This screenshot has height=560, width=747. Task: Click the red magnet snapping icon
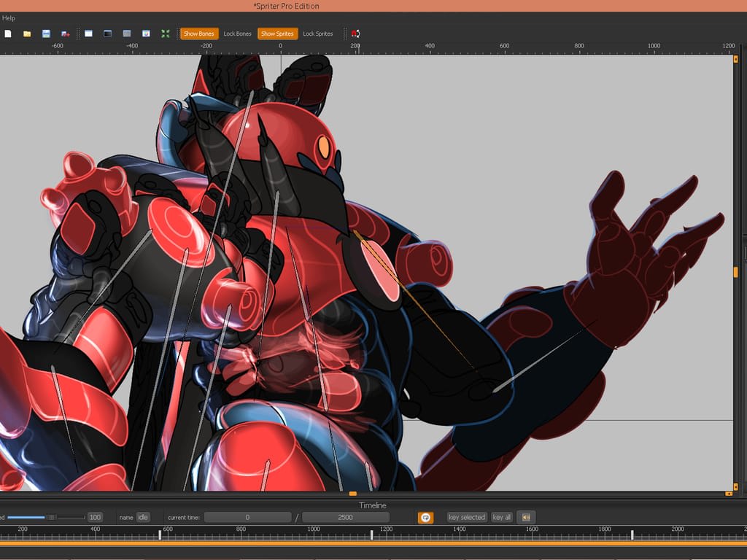(x=355, y=34)
